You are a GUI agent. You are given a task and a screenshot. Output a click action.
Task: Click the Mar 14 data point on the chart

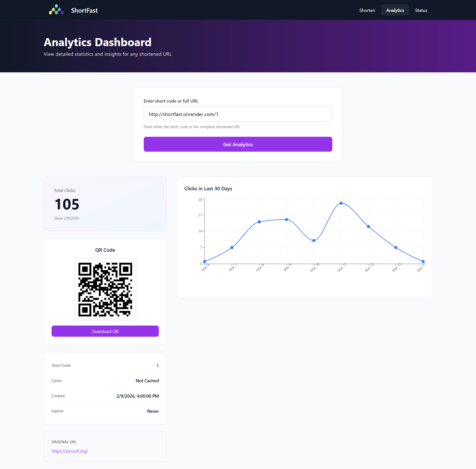(423, 261)
